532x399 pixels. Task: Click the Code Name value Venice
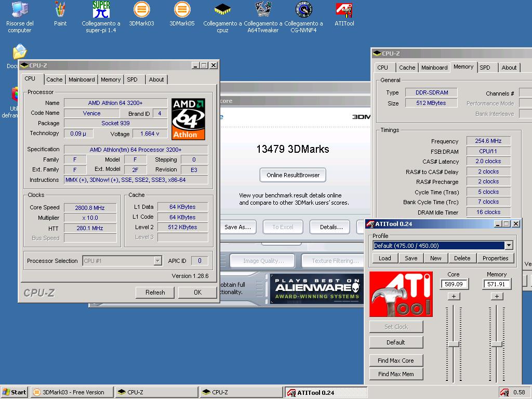91,113
